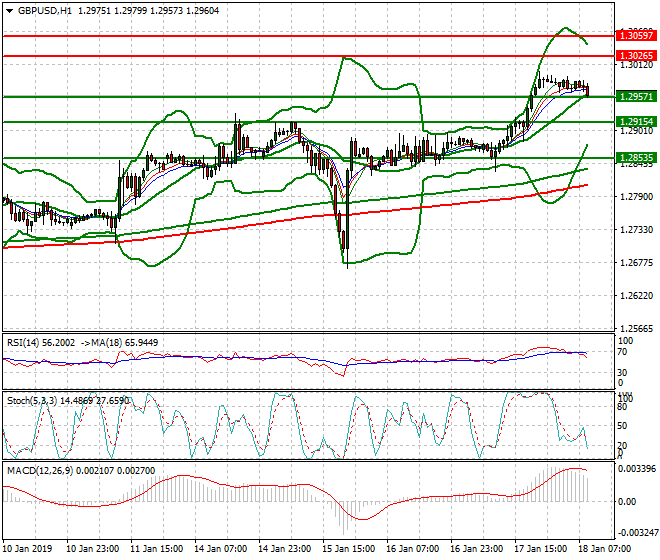Image resolution: width=660 pixels, height=560 pixels.
Task: Click the 0.003396 value on MACD scale
Action: (x=636, y=468)
